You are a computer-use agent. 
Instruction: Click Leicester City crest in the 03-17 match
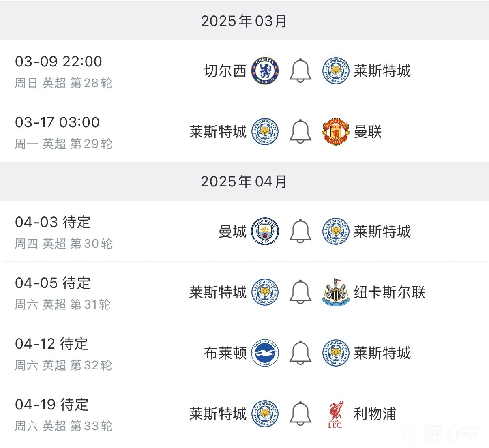pos(266,131)
